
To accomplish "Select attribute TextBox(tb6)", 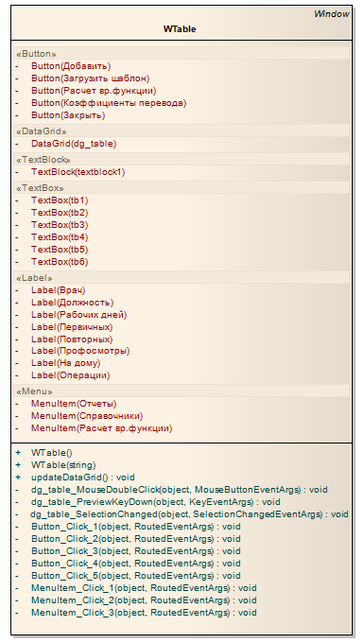I will (x=60, y=262).
